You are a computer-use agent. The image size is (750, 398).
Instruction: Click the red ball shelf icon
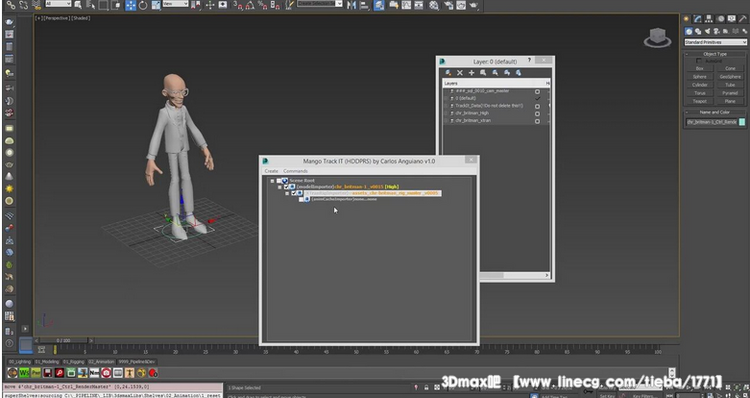click(153, 373)
